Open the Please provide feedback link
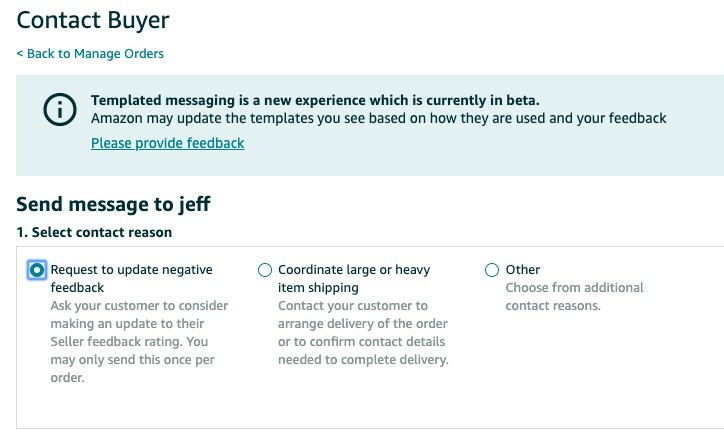Screen dimensions: 724x432 coord(167,143)
